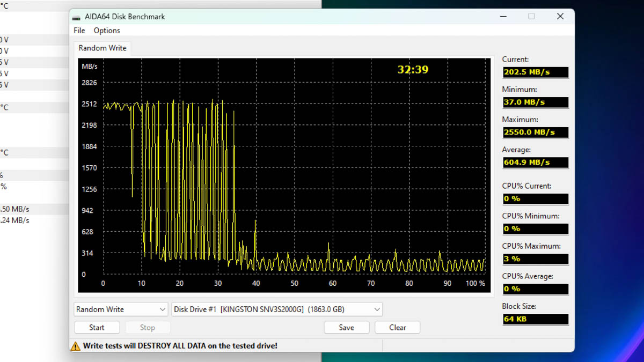The image size is (644, 362).
Task: Click the CPU% Average 0 % field
Action: [x=535, y=289]
